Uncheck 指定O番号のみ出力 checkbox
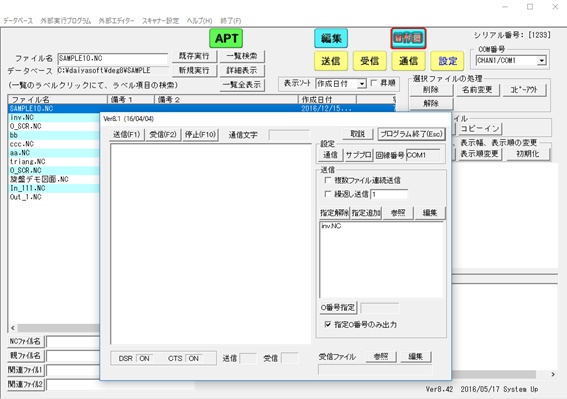The width and height of the screenshot is (567, 399). (328, 324)
